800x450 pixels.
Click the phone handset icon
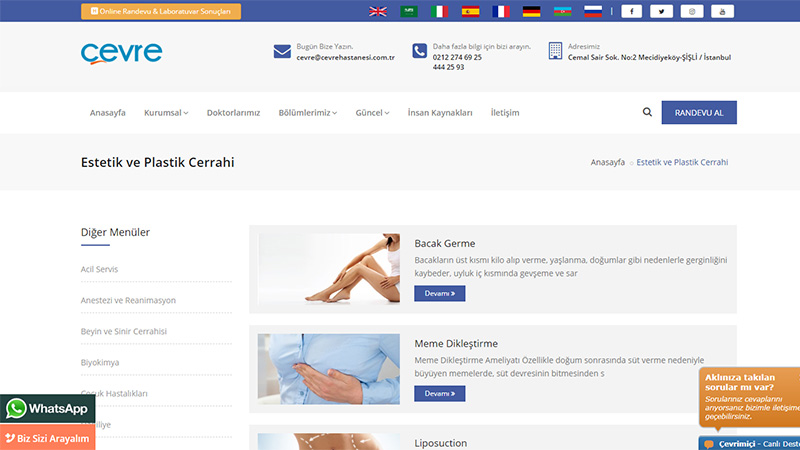point(419,51)
